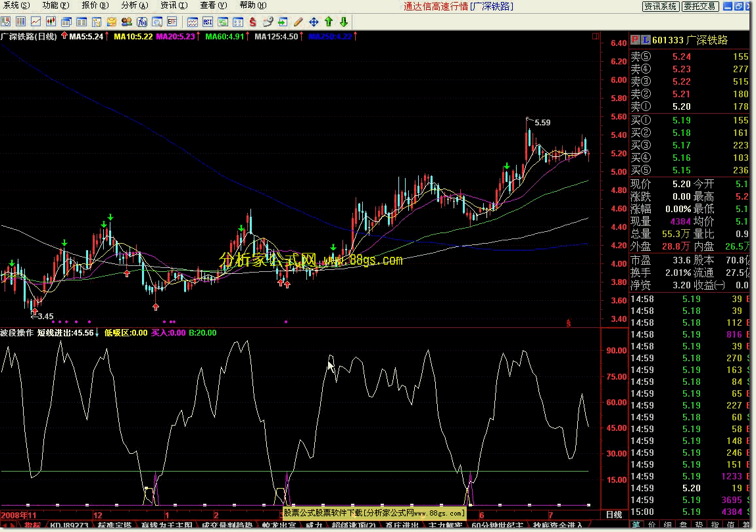
Task: Click the red dollar sign icon
Action: tap(252, 22)
